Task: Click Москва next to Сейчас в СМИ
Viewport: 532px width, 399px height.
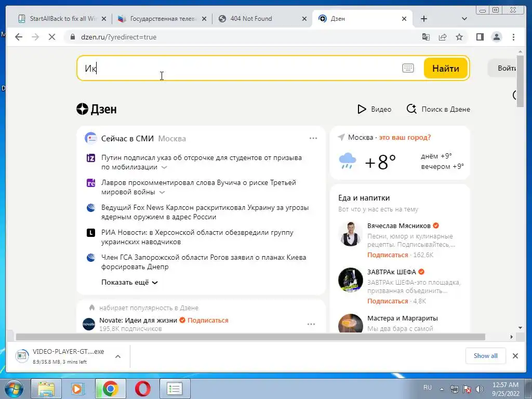Action: click(172, 138)
